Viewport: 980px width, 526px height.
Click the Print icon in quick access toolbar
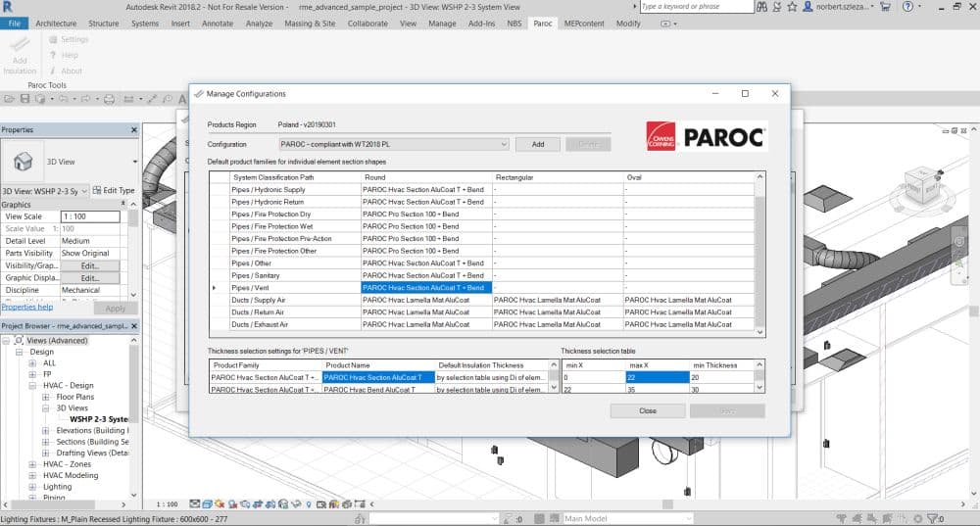coord(109,99)
